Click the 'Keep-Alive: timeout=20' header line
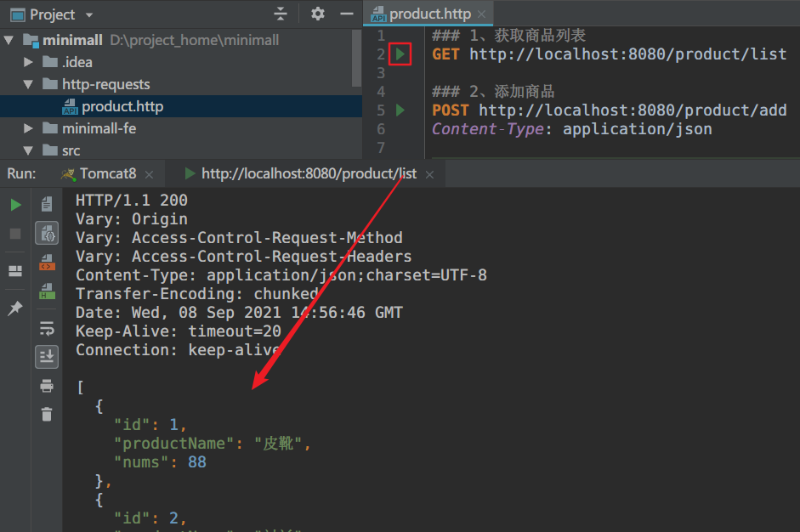 [x=178, y=331]
